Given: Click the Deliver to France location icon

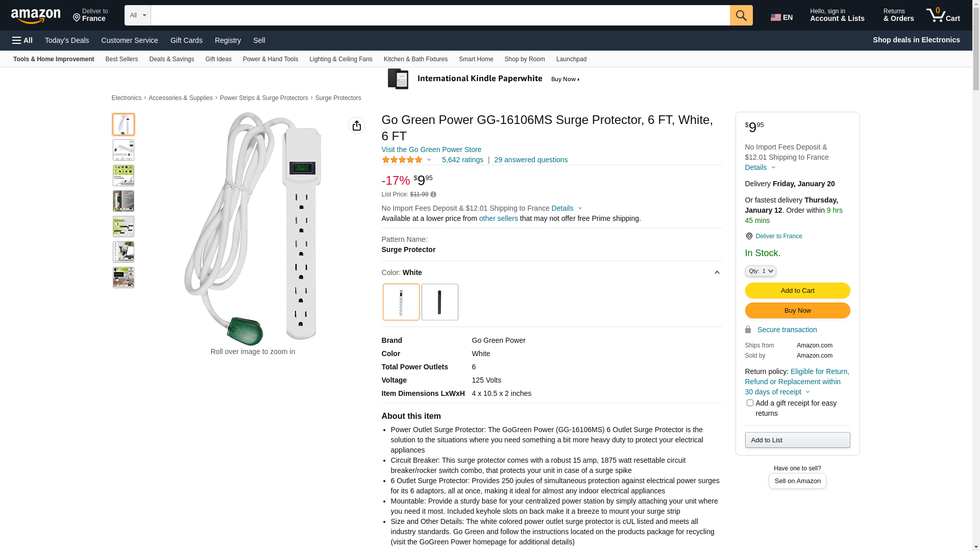Looking at the screenshot, I should point(749,236).
